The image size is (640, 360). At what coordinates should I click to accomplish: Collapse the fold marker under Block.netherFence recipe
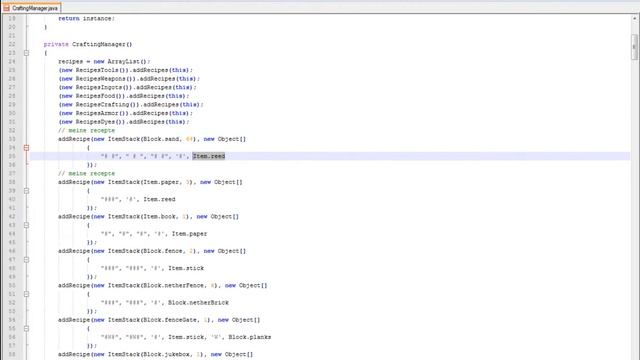26,294
